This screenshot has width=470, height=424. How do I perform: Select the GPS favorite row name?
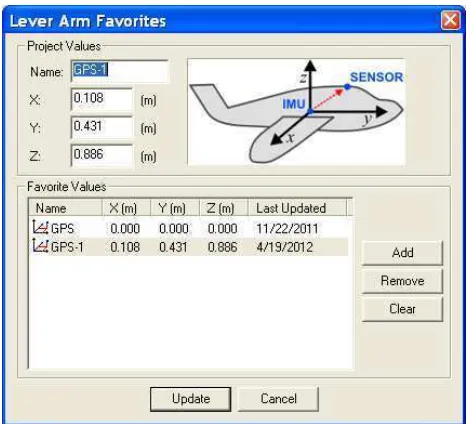(x=62, y=229)
